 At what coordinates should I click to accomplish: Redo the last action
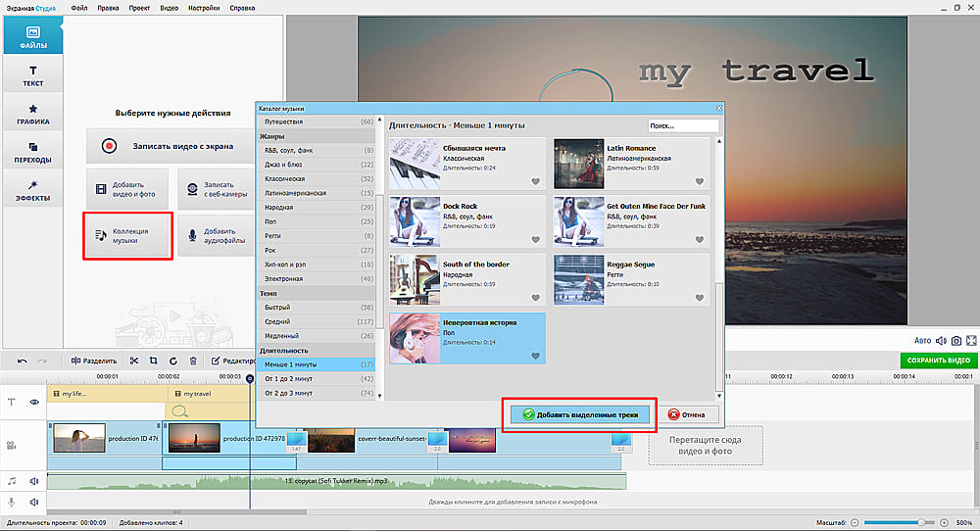pos(42,361)
